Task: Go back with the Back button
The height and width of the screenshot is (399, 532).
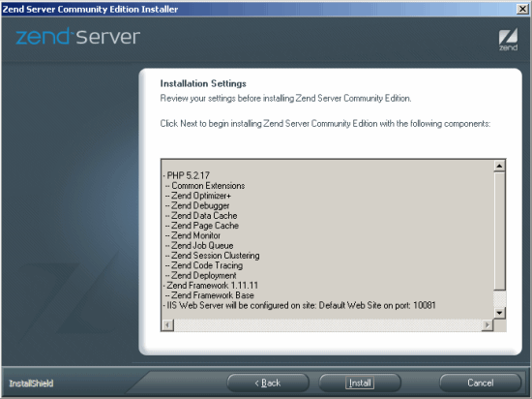Action: 268,383
